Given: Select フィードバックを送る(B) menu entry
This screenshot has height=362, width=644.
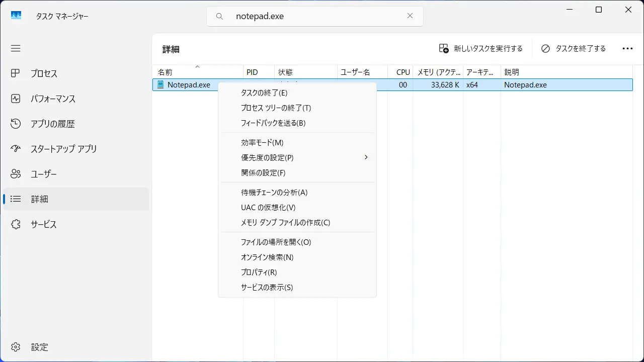Looking at the screenshot, I should [297, 123].
